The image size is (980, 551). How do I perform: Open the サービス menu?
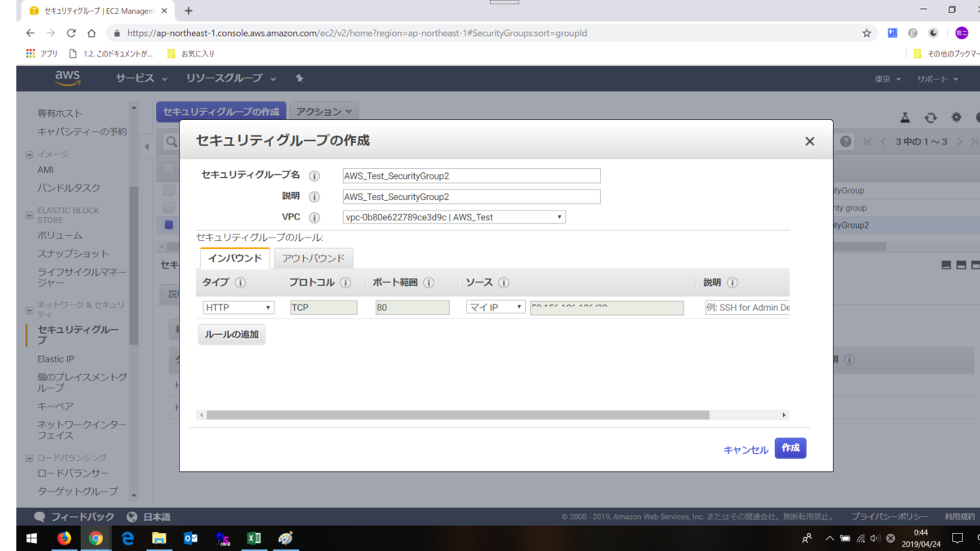click(137, 78)
